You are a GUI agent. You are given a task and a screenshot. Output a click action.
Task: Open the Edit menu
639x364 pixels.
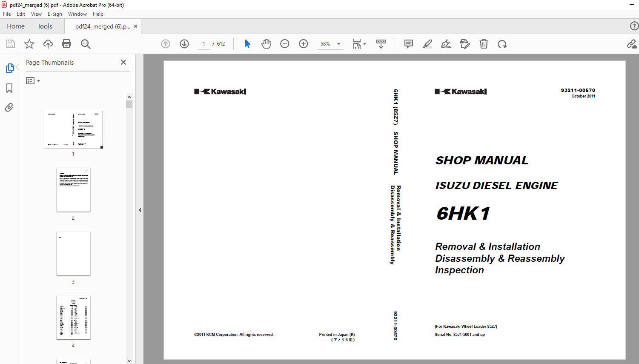tap(21, 14)
